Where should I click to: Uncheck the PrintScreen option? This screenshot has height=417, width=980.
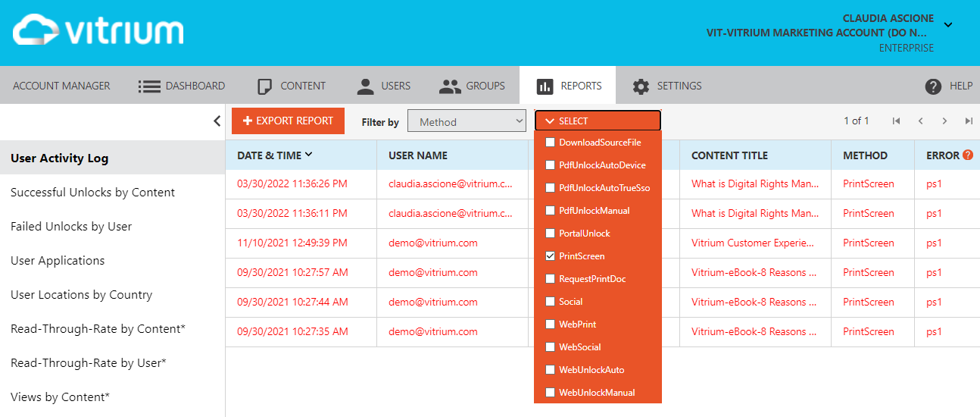click(551, 256)
